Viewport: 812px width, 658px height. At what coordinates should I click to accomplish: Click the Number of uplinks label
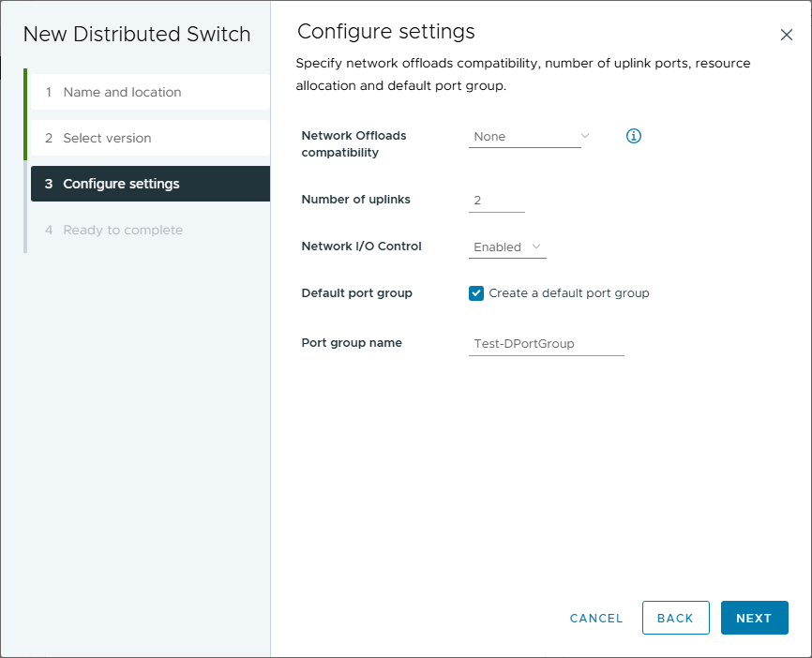pos(355,199)
